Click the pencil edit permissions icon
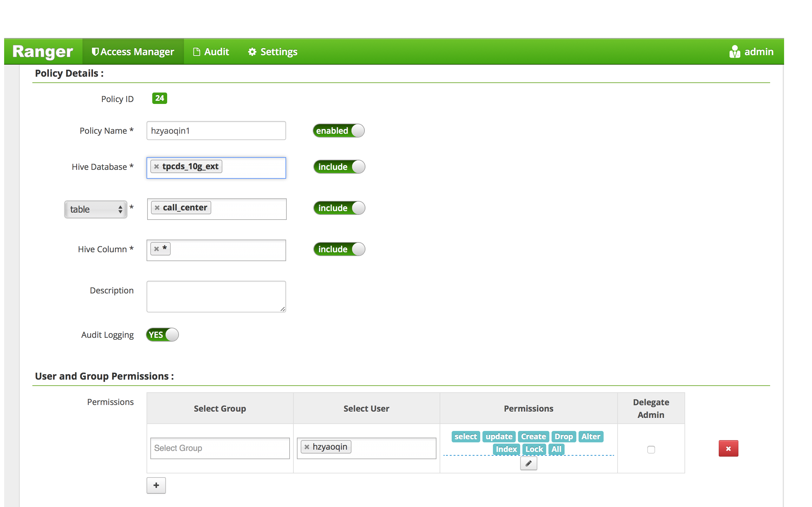The width and height of the screenshot is (812, 507). (528, 463)
